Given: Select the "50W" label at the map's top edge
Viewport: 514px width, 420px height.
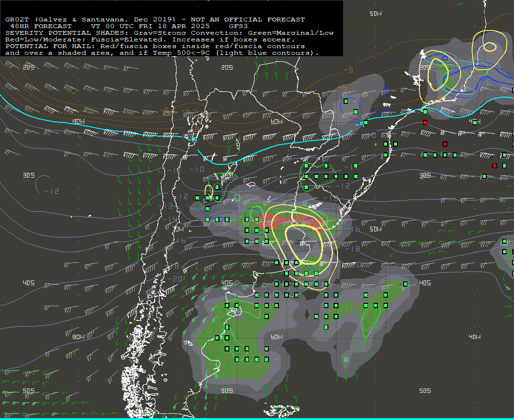Looking at the screenshot, I should pyautogui.click(x=376, y=13).
